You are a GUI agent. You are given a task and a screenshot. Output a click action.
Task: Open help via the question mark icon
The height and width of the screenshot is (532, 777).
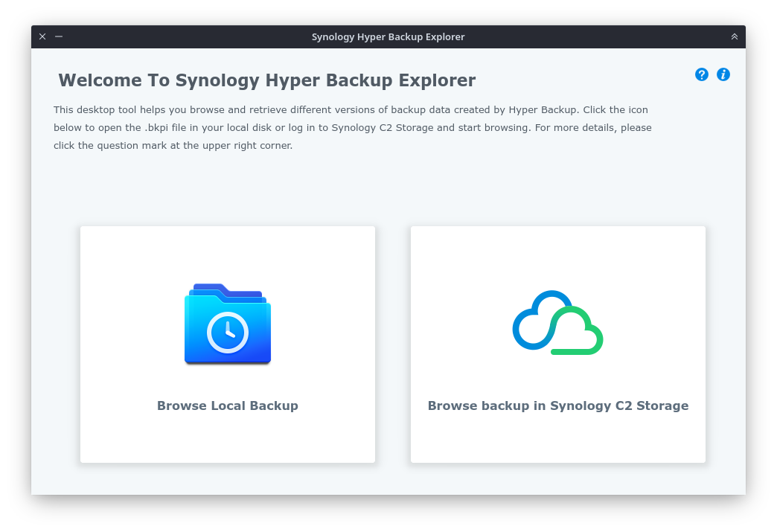[x=701, y=75]
